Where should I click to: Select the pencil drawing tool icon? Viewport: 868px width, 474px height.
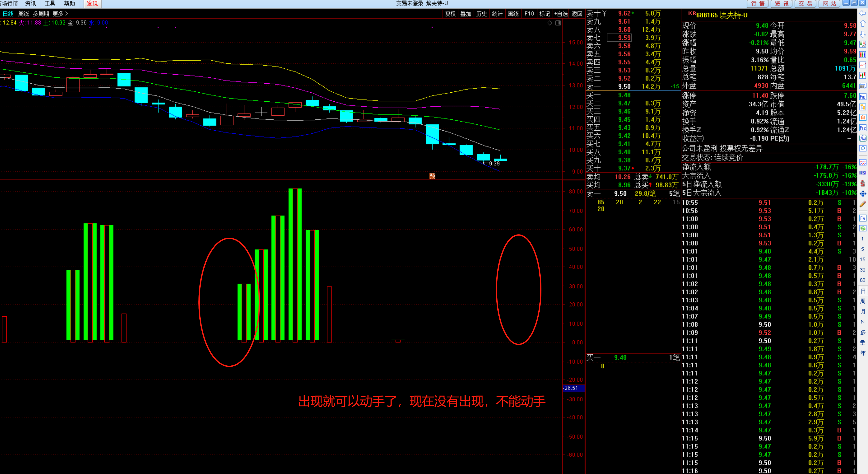coord(863,204)
